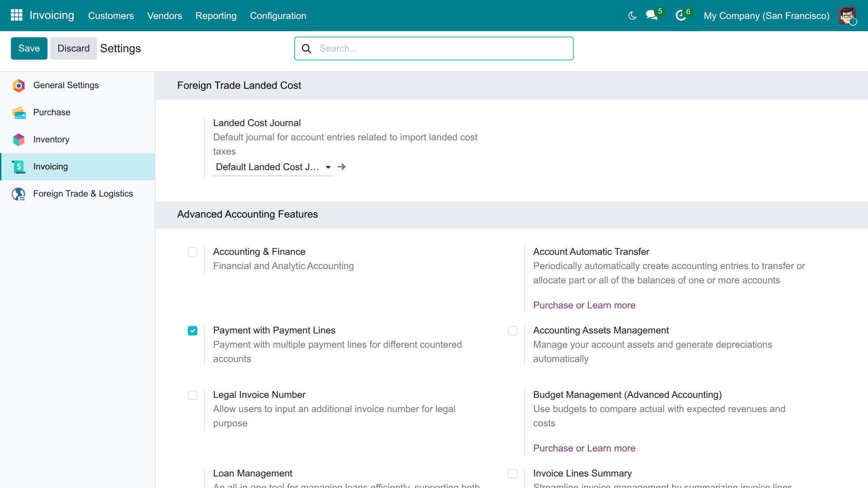The width and height of the screenshot is (868, 488).
Task: Click the search magnifier icon
Action: coord(307,48)
